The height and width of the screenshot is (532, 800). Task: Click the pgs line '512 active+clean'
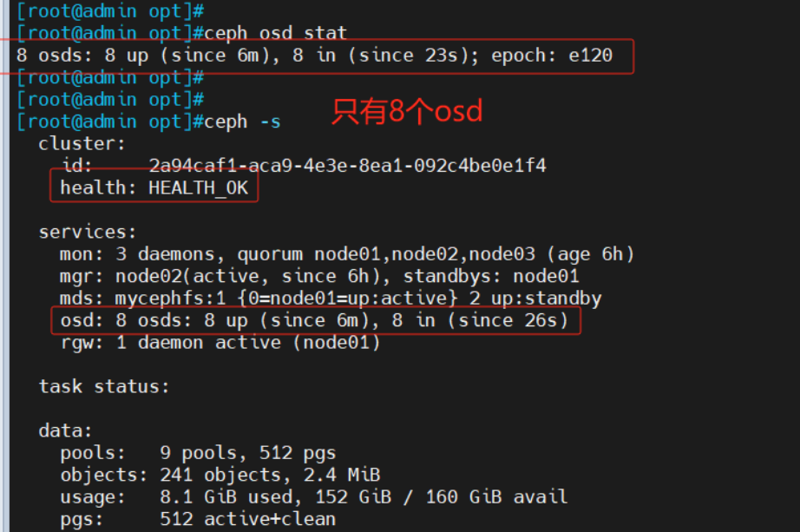(x=198, y=519)
